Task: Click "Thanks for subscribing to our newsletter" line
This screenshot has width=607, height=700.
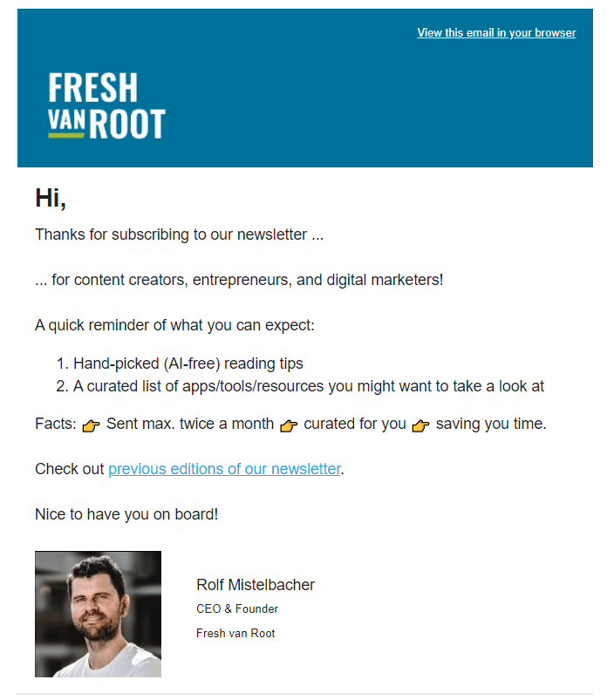Action: [179, 234]
